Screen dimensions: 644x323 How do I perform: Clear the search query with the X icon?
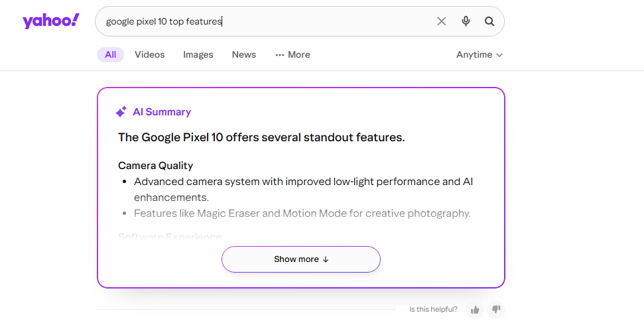tap(442, 21)
